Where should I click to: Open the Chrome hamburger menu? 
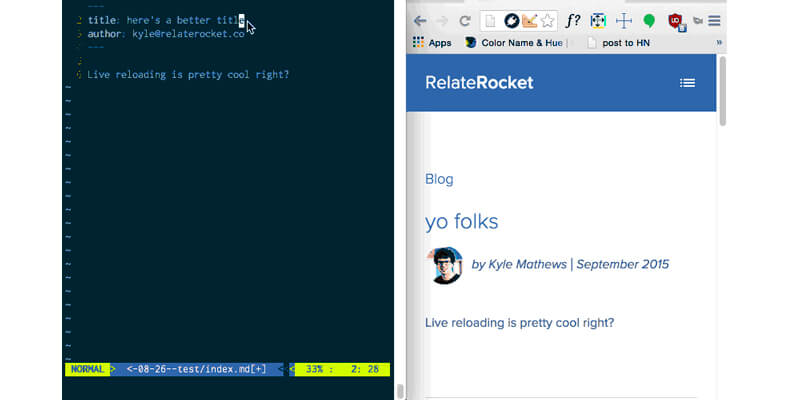[714, 21]
